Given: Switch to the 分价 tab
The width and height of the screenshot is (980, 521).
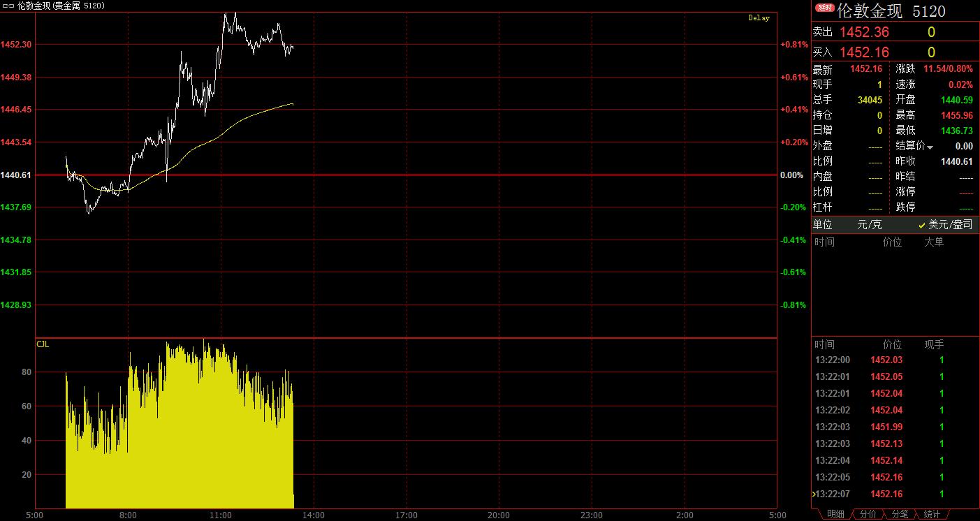Looking at the screenshot, I should (x=868, y=514).
